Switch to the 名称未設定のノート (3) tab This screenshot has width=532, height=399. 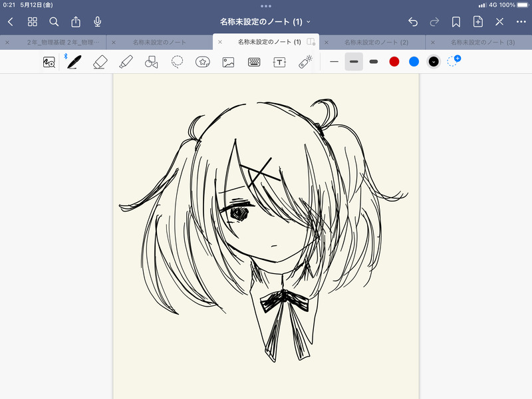point(483,43)
